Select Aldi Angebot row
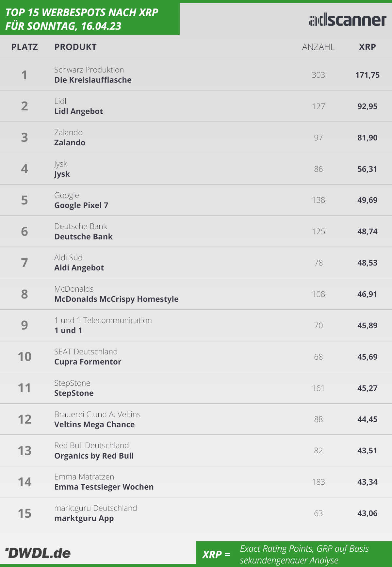Screen dimensions: 392x567 point(196,263)
